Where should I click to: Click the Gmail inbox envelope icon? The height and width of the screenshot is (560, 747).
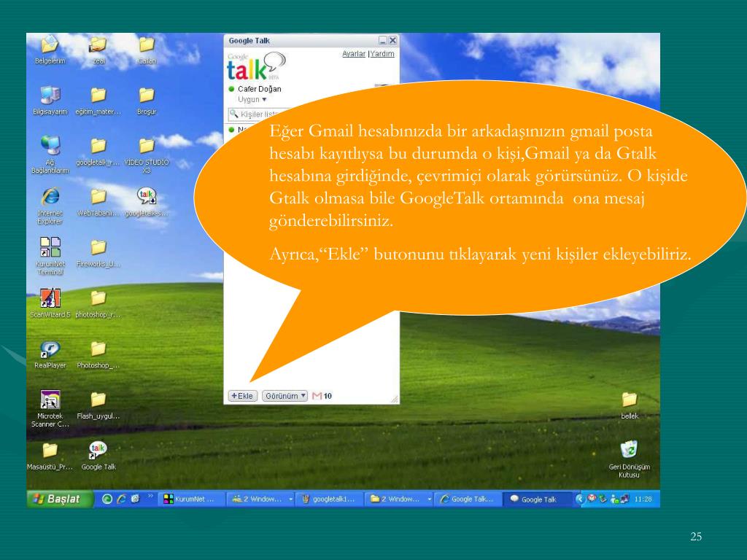point(317,396)
